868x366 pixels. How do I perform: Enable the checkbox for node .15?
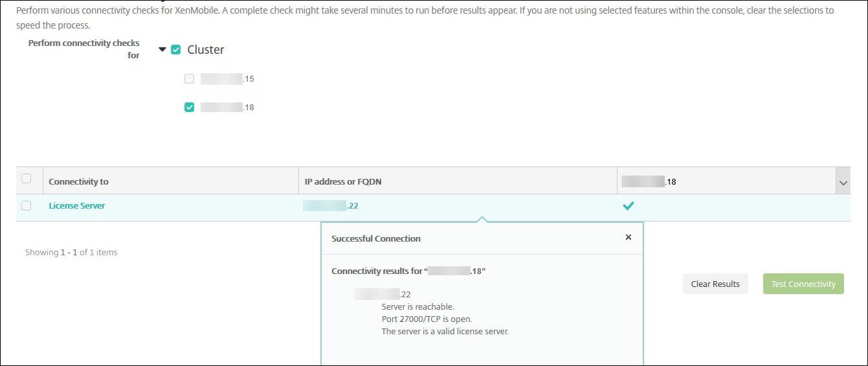(189, 79)
